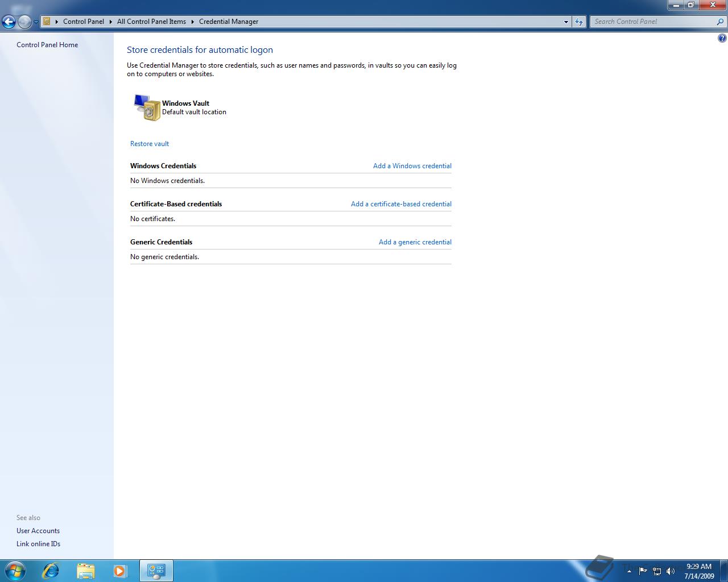Click Add a generic credential

point(415,242)
